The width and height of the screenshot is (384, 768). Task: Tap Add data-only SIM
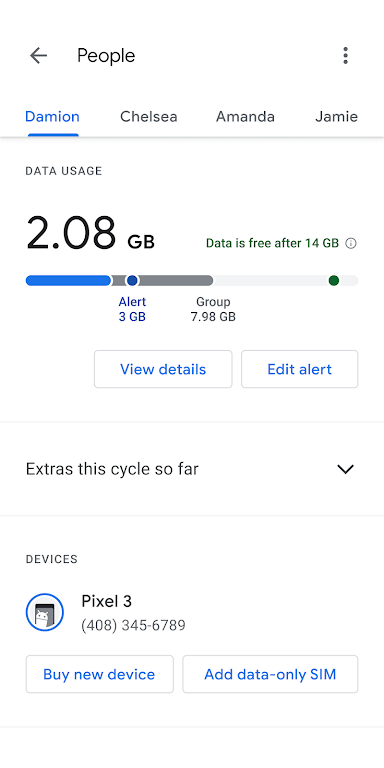tap(270, 674)
